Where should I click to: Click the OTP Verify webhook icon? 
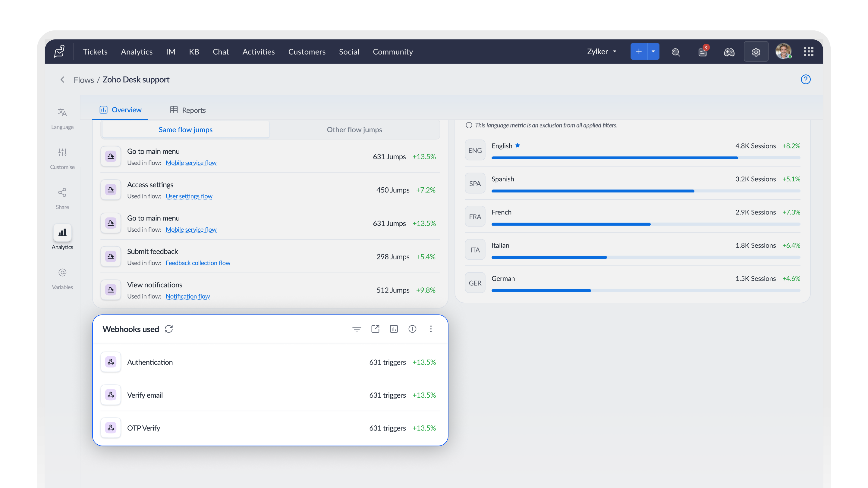pos(111,428)
